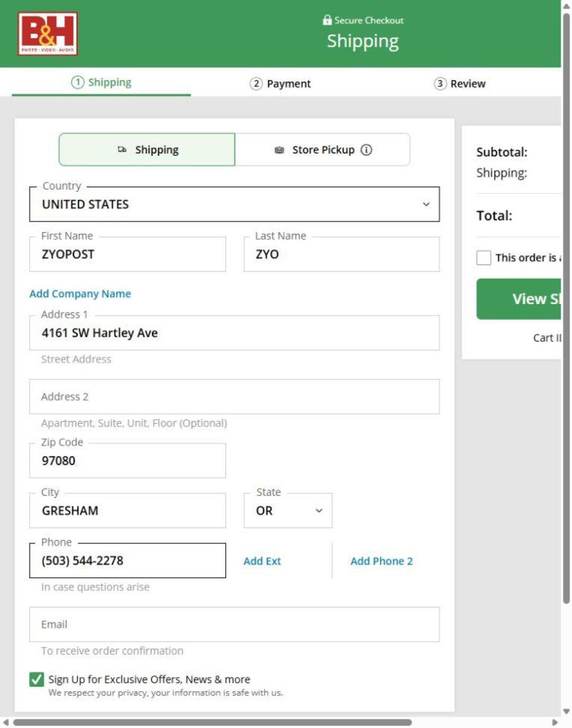Select the Store Pickup option tab

[323, 149]
